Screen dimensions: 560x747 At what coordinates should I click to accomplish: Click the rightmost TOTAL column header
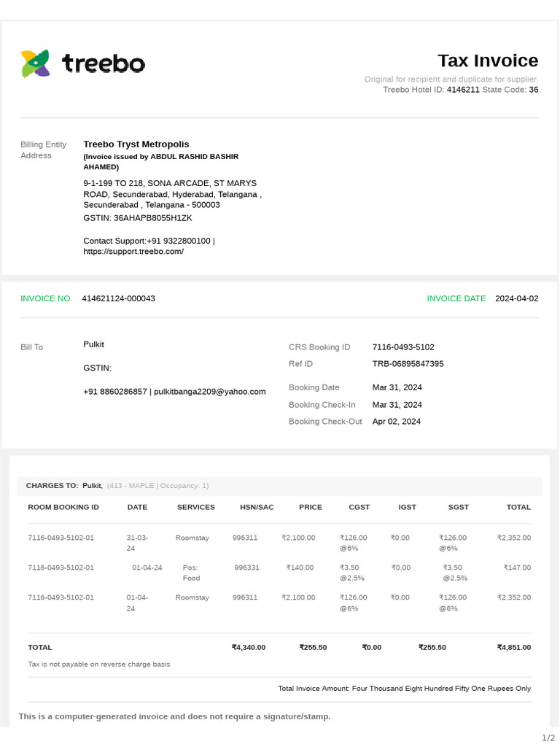point(518,507)
